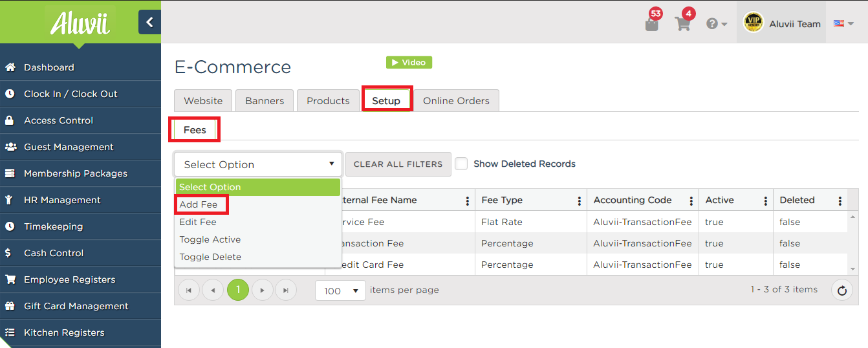The width and height of the screenshot is (868, 348).
Task: Sort by Fee Type column header
Action: click(502, 200)
